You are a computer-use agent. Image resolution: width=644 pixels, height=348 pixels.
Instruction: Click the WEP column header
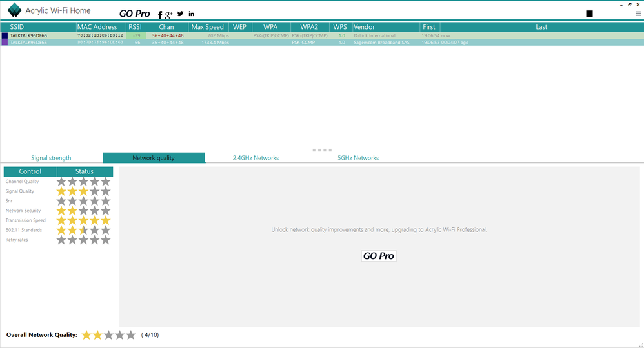pyautogui.click(x=240, y=27)
